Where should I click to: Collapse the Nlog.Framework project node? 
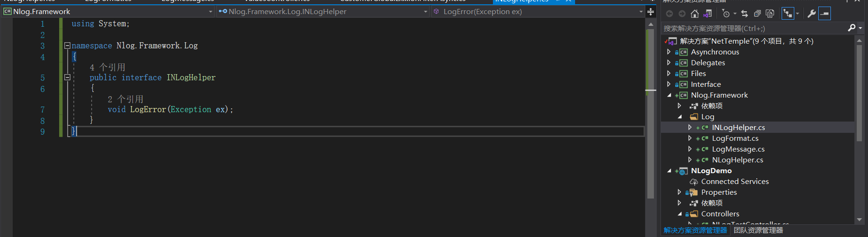tap(669, 95)
